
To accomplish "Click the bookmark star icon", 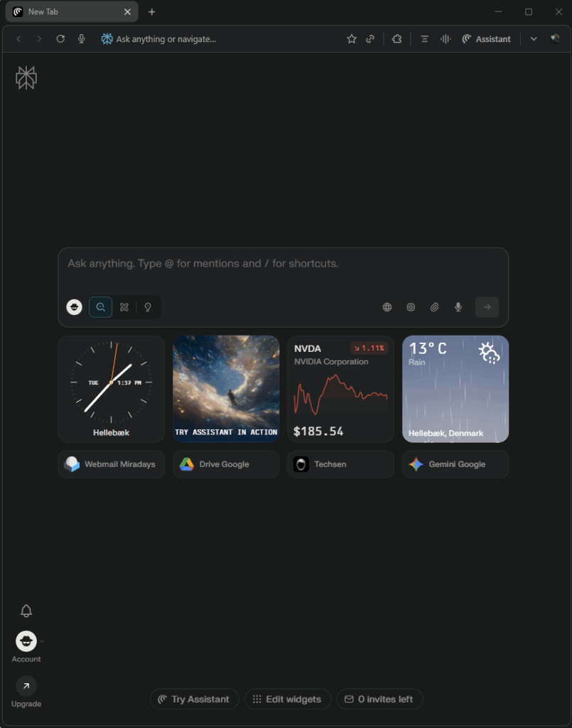I will (352, 39).
